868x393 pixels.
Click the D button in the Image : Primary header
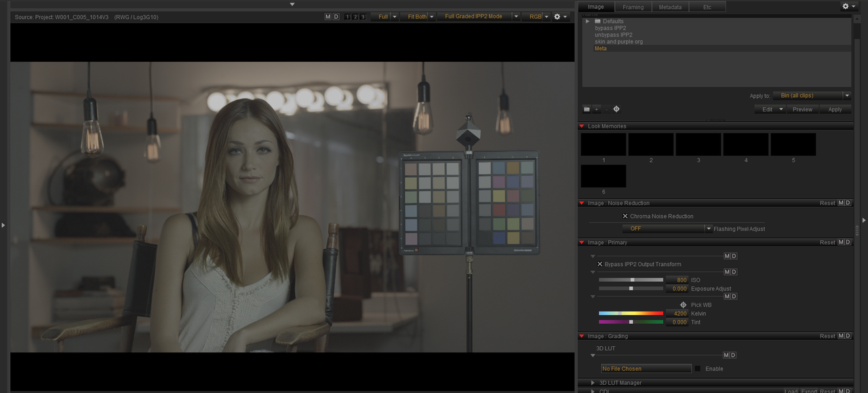[848, 242]
